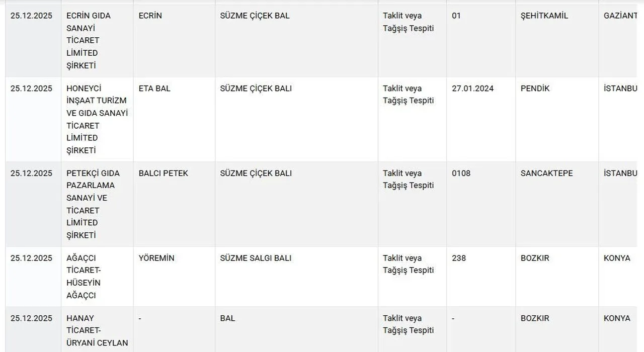This screenshot has width=644, height=352.
Task: Click the ŞEHİTKAMİL district cell
Action: pyautogui.click(x=544, y=16)
